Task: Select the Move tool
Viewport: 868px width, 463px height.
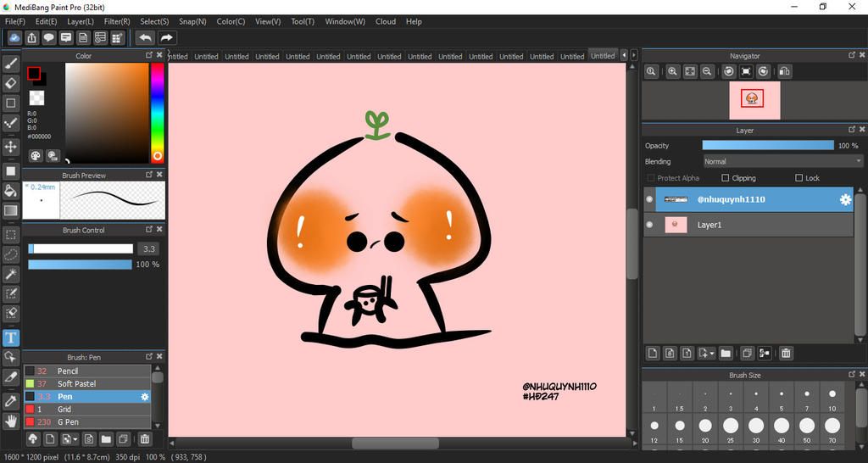Action: coord(10,147)
